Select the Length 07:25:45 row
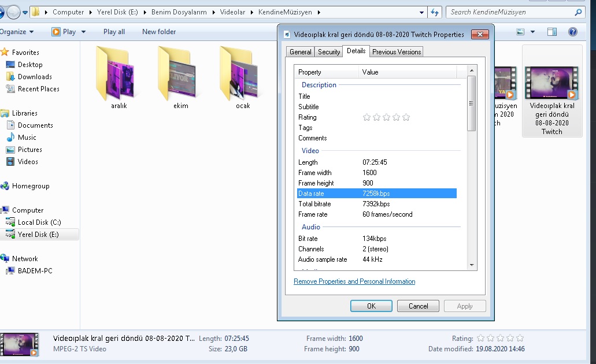The height and width of the screenshot is (364, 596). click(376, 162)
